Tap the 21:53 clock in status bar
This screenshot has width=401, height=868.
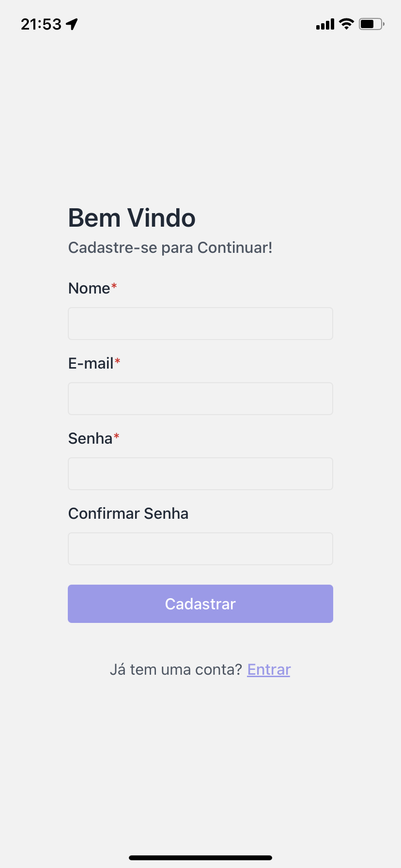(x=41, y=24)
